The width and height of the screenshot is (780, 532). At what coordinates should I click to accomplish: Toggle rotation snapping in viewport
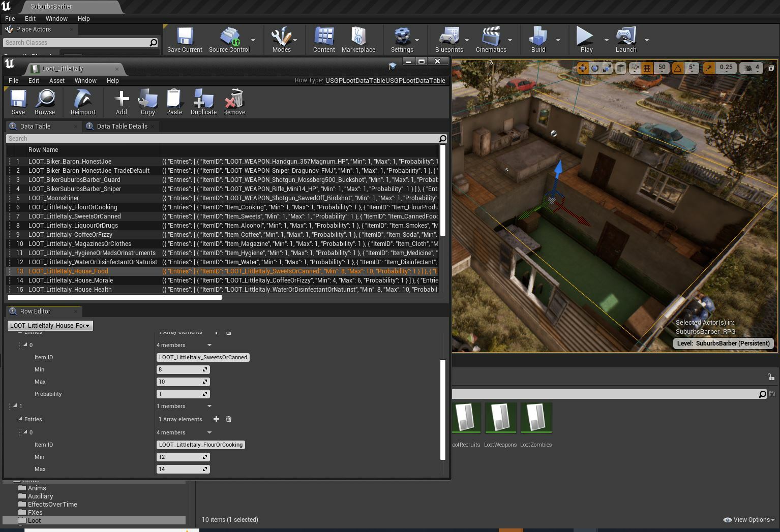678,68
